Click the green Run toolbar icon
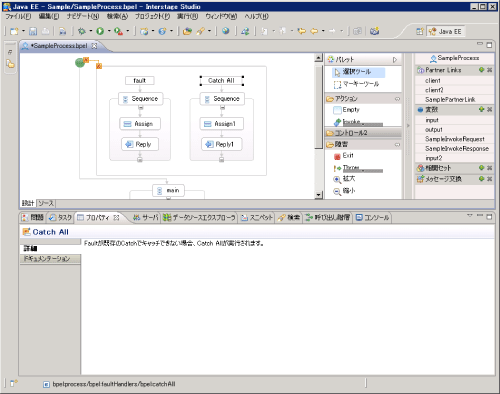The height and width of the screenshot is (394, 500). click(100, 31)
